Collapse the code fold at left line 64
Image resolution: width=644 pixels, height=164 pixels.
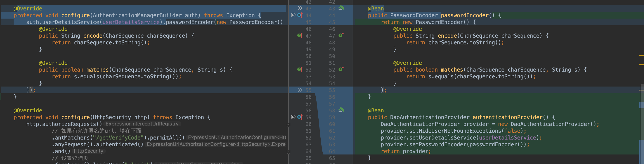(x=288, y=152)
